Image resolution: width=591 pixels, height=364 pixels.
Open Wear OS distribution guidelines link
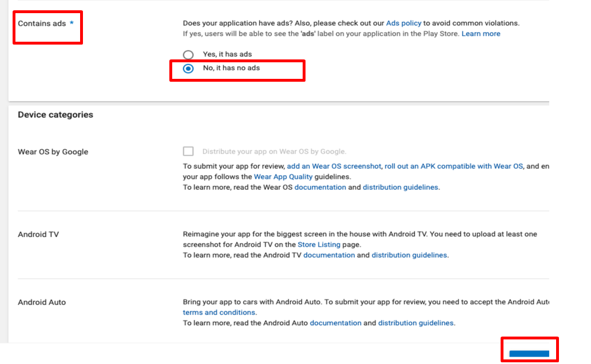pos(400,187)
